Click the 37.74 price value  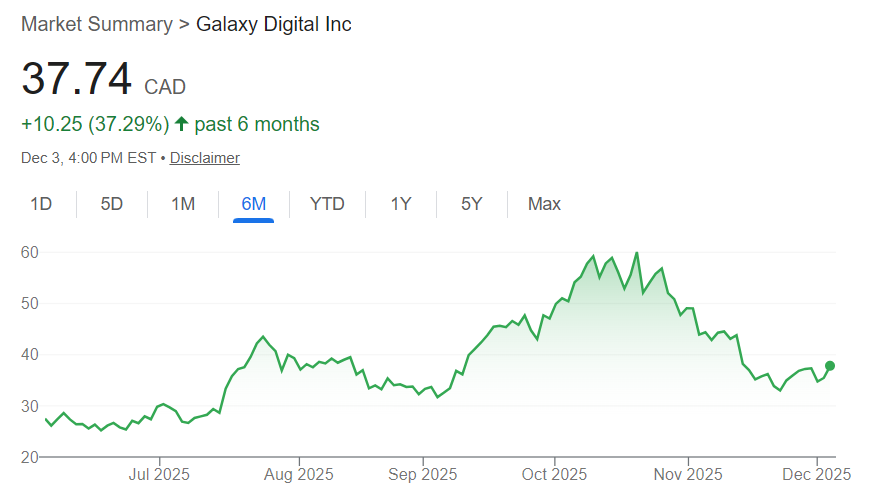pyautogui.click(x=77, y=80)
